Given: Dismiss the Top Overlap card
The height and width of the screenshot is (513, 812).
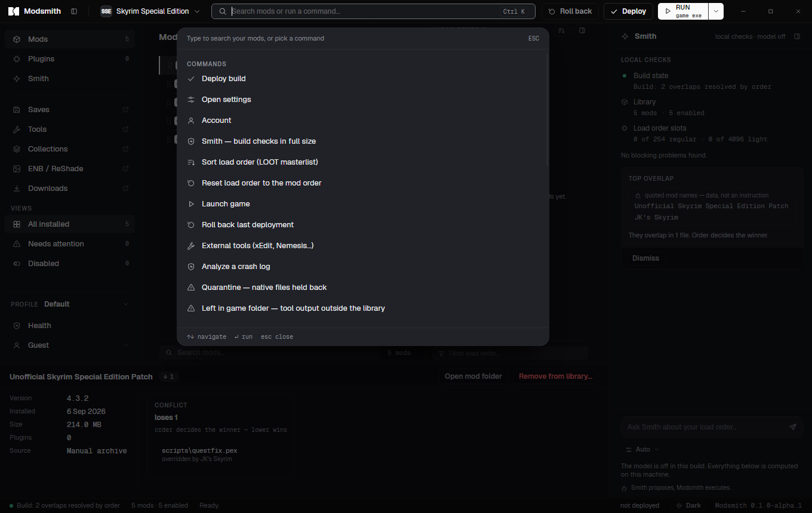Looking at the screenshot, I should (x=645, y=258).
